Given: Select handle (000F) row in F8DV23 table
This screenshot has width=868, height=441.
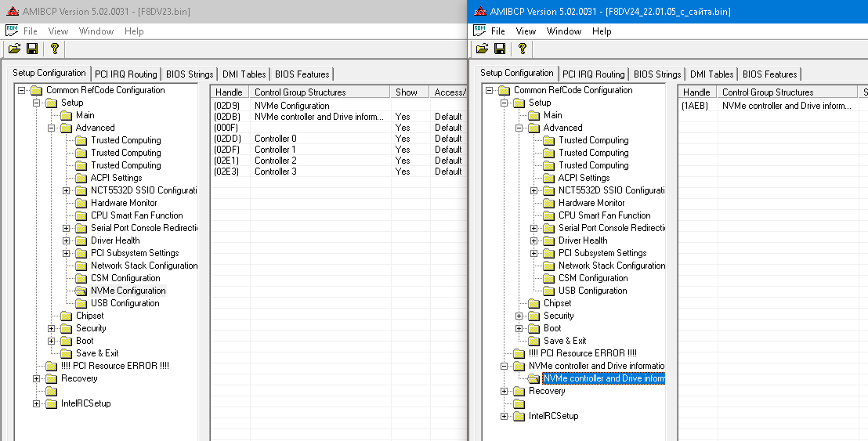Looking at the screenshot, I should coord(338,128).
